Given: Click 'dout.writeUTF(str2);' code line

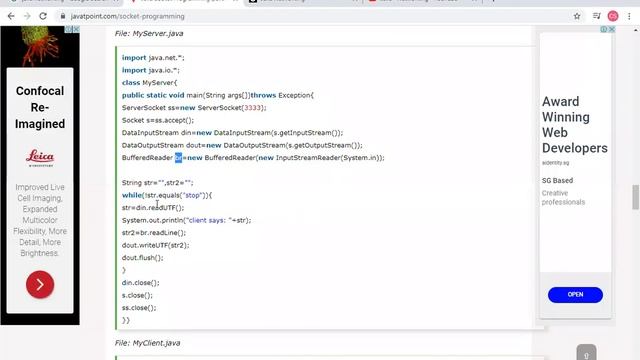Looking at the screenshot, I should [156, 245].
